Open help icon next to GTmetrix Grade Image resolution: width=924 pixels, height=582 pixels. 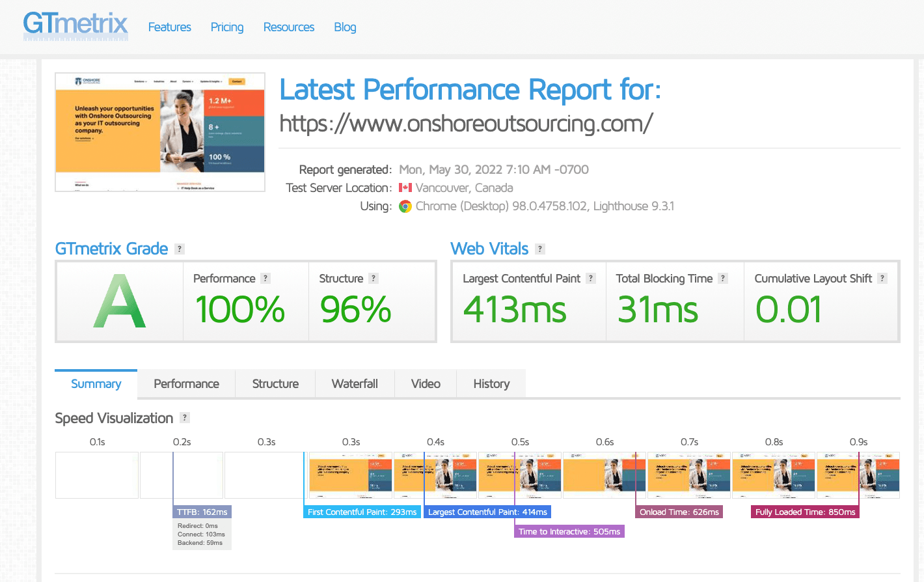(180, 249)
